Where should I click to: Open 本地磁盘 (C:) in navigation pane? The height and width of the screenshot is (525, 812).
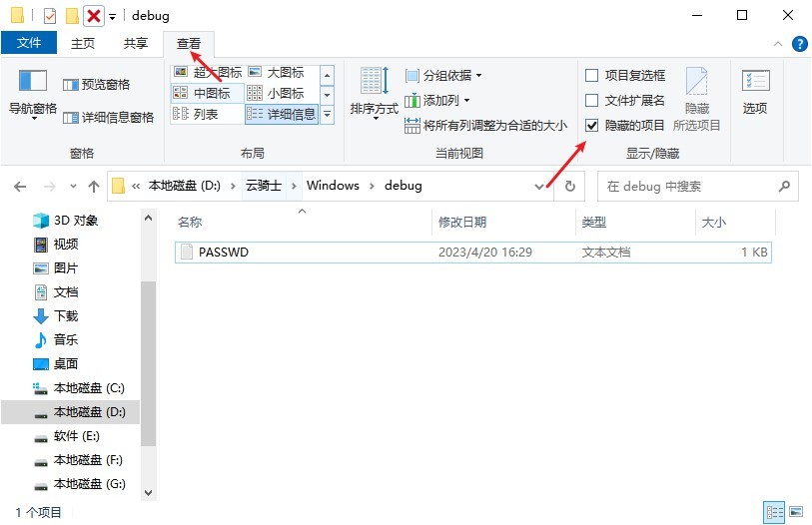pyautogui.click(x=79, y=388)
